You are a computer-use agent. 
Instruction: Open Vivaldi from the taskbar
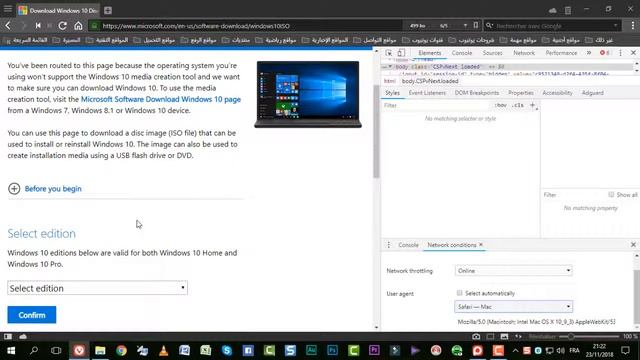[x=79, y=350]
